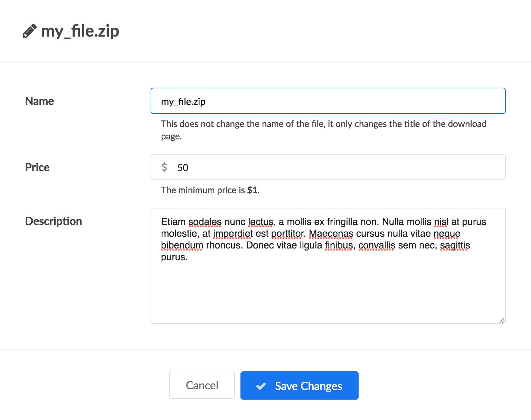Click the my_file.zip page title
The height and width of the screenshot is (420, 531).
[80, 31]
